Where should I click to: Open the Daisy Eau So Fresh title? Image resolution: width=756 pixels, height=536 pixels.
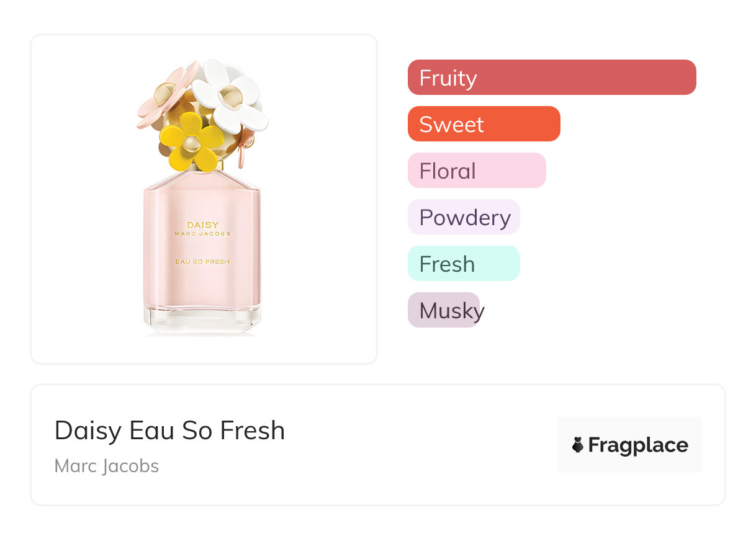point(169,430)
